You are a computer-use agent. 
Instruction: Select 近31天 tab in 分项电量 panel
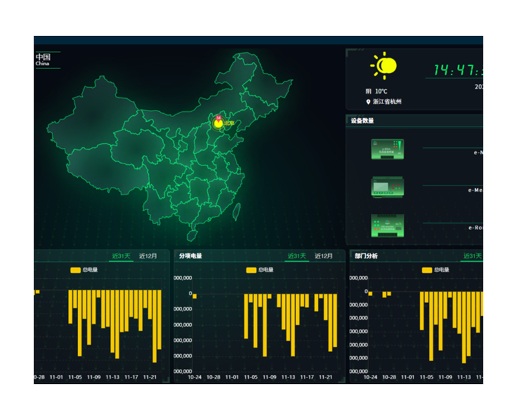point(297,257)
